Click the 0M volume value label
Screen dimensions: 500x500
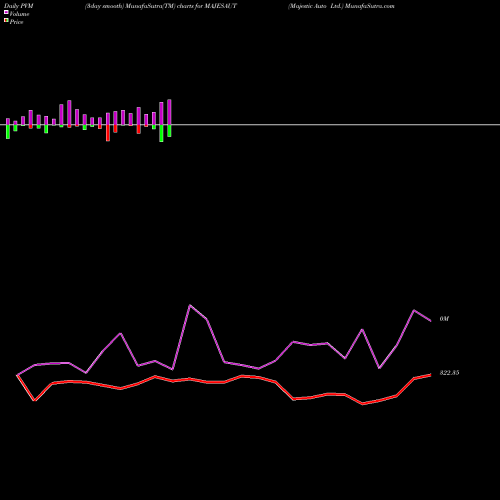pos(444,319)
